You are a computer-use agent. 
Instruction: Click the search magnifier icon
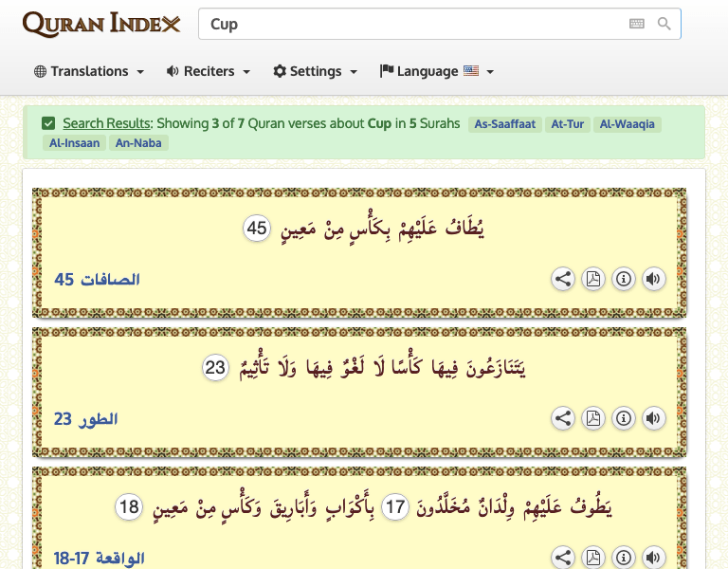coord(664,24)
